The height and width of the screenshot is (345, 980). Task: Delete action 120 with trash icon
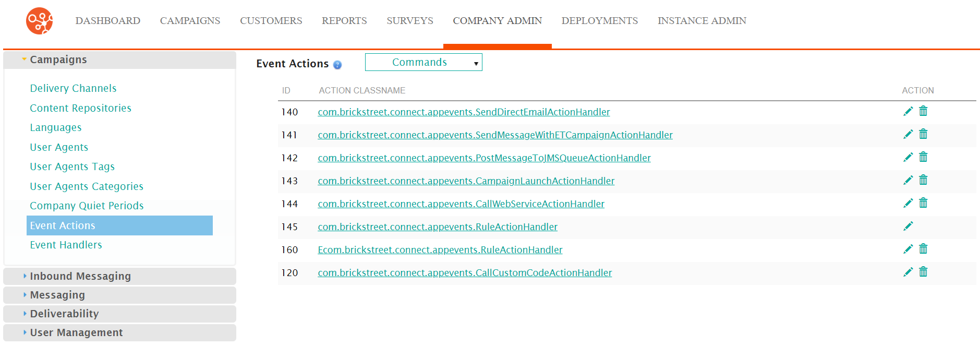pyautogui.click(x=923, y=272)
